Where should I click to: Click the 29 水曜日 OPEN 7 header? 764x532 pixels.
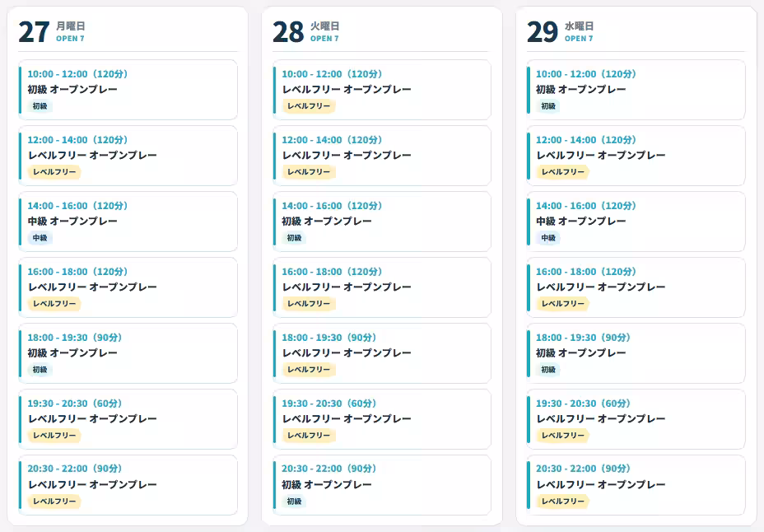[561, 31]
